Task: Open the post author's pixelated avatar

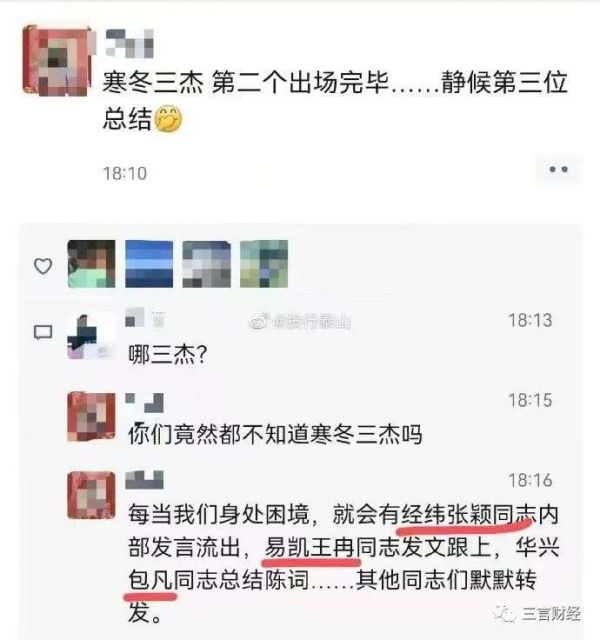Action: tap(57, 60)
